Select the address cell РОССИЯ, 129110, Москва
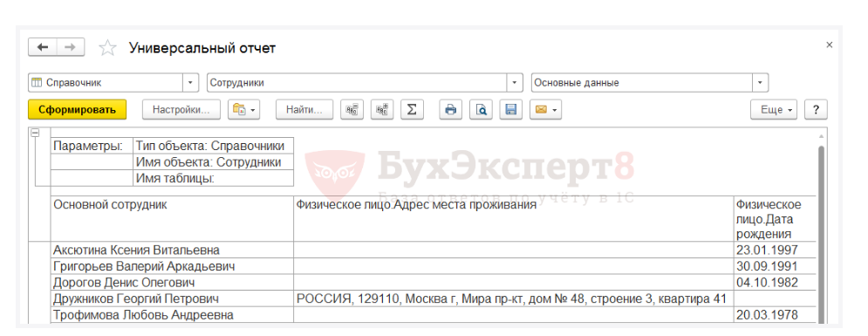The image size is (868, 336). pos(513,298)
